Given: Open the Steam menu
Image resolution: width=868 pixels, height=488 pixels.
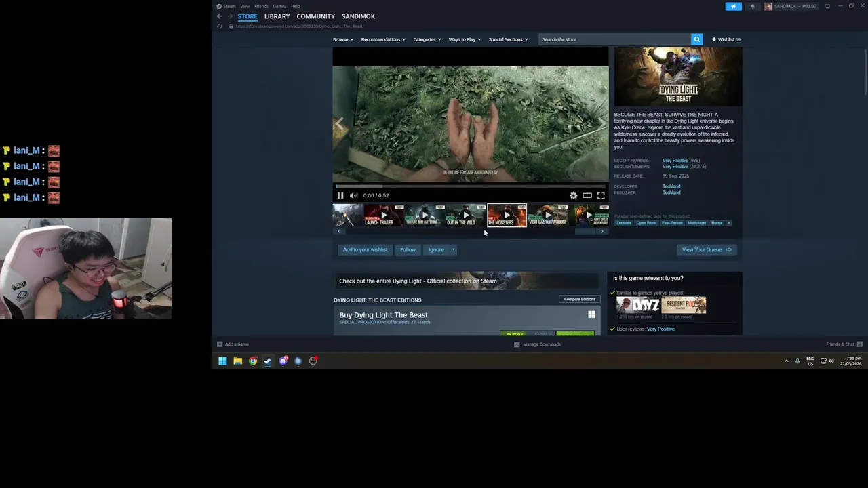Looking at the screenshot, I should coord(229,6).
